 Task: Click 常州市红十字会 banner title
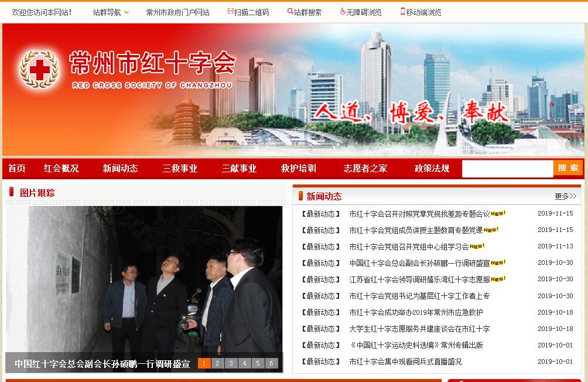click(152, 62)
